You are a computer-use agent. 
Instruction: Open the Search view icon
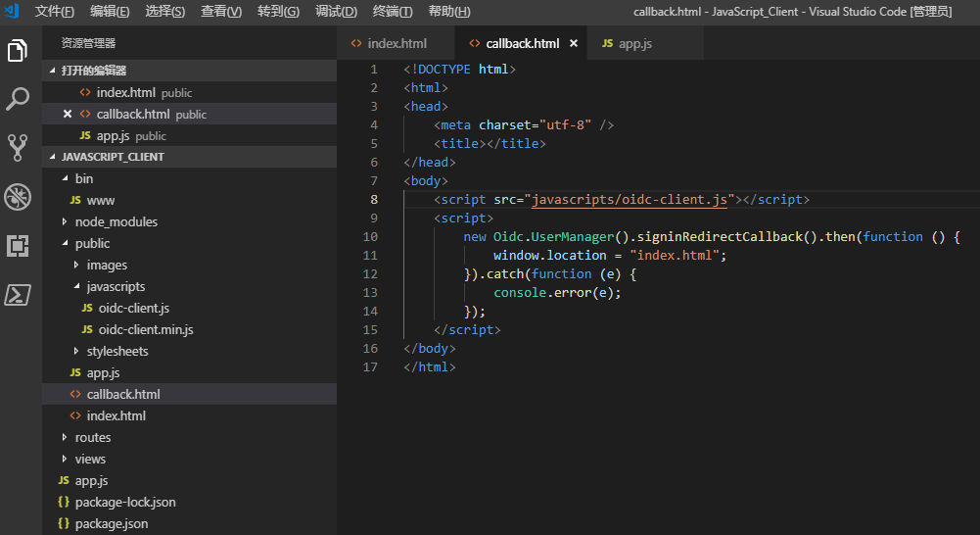(18, 99)
